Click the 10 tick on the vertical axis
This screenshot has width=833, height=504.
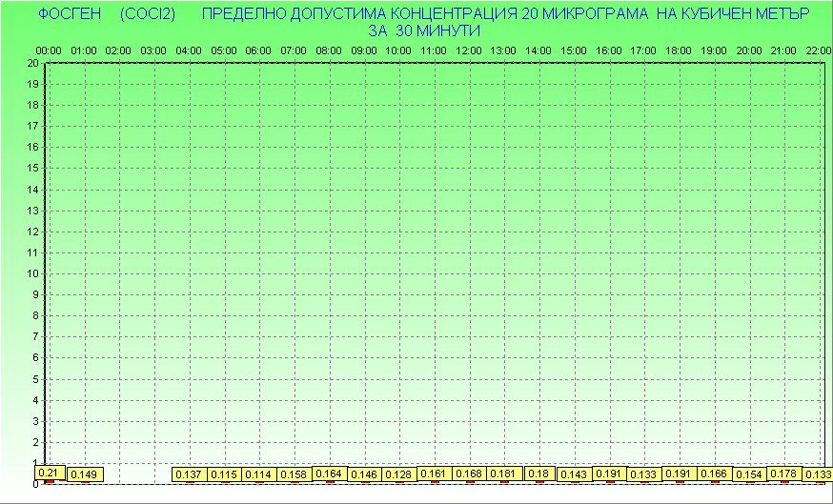pos(32,273)
